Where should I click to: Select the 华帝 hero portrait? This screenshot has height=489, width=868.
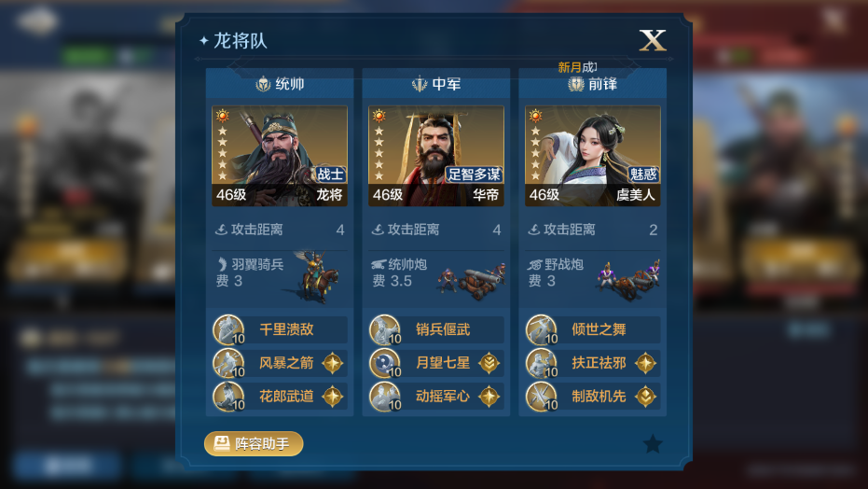click(x=436, y=156)
